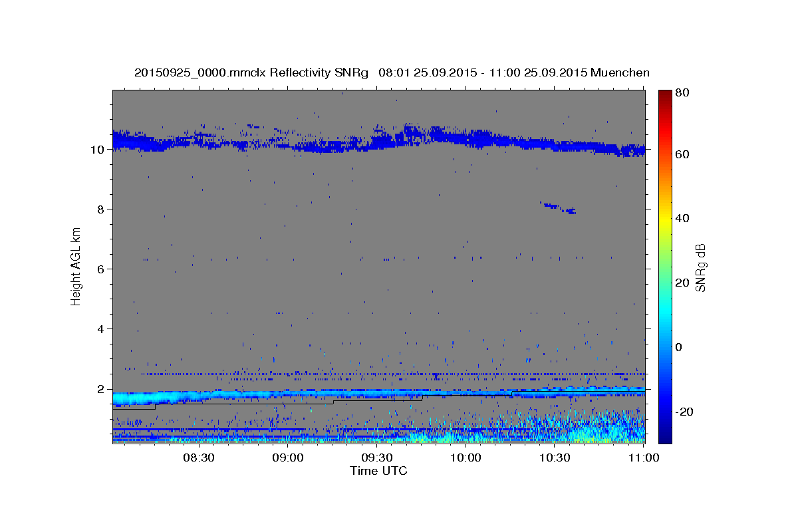Click the yellow band of the colorbar
The height and width of the screenshot is (532, 798).
tap(665, 219)
